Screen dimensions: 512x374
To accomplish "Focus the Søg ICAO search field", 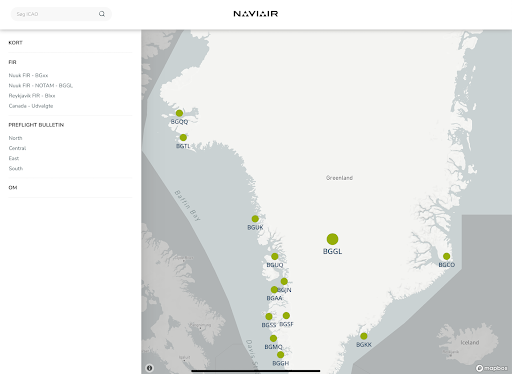I will coord(55,14).
